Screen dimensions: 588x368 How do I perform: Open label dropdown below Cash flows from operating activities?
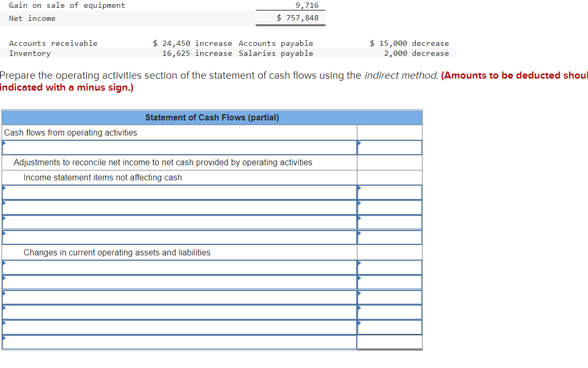pos(179,148)
